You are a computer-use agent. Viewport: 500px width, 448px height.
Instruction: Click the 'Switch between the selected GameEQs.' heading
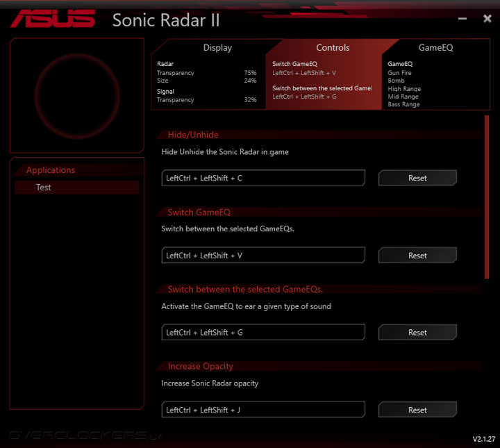(245, 290)
